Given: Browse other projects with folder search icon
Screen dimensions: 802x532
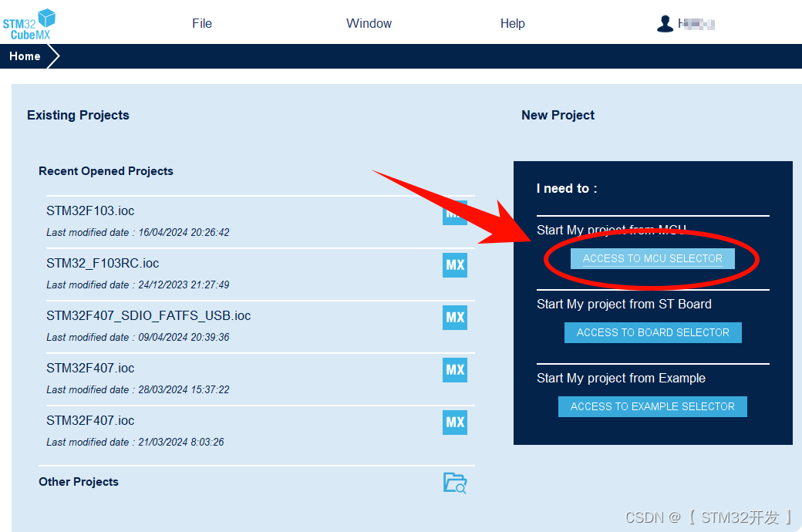Looking at the screenshot, I should (455, 483).
